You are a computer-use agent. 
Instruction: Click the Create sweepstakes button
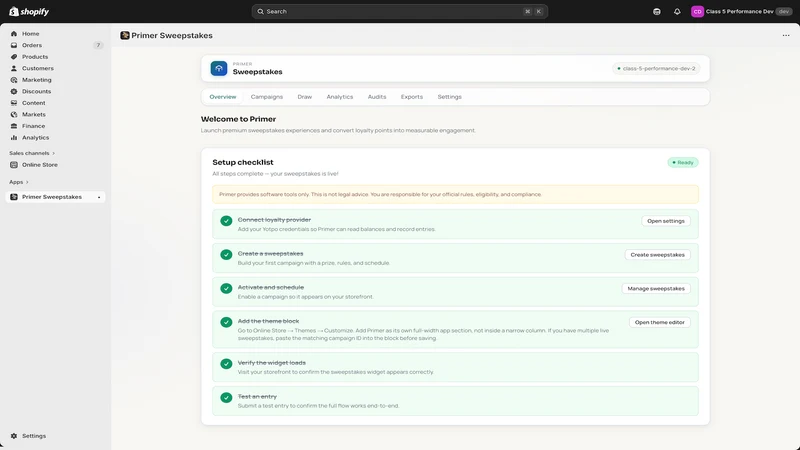pos(658,255)
